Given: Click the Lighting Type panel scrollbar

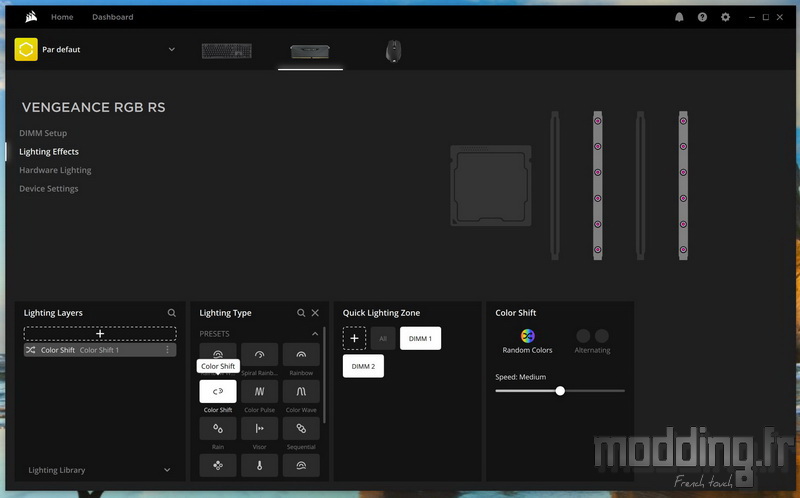Looking at the screenshot, I should point(324,375).
